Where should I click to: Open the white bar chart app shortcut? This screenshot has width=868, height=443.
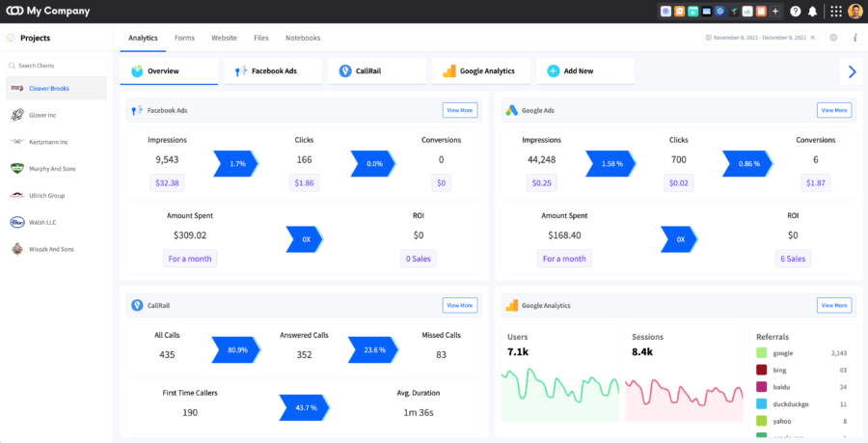point(747,11)
